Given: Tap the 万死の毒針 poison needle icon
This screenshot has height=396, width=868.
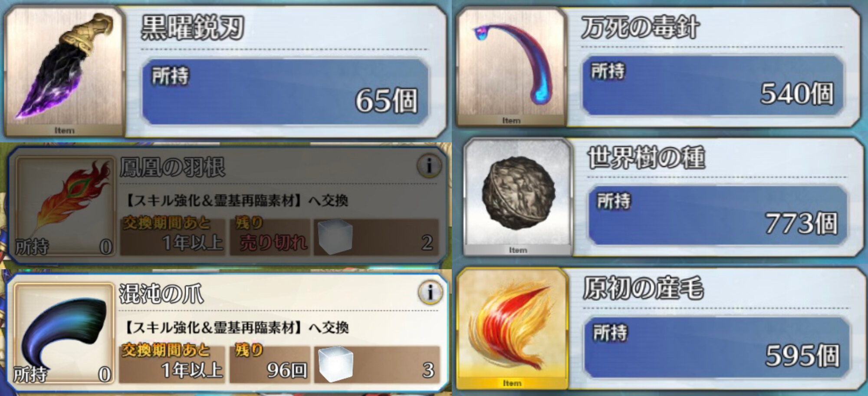Looking at the screenshot, I should [511, 66].
